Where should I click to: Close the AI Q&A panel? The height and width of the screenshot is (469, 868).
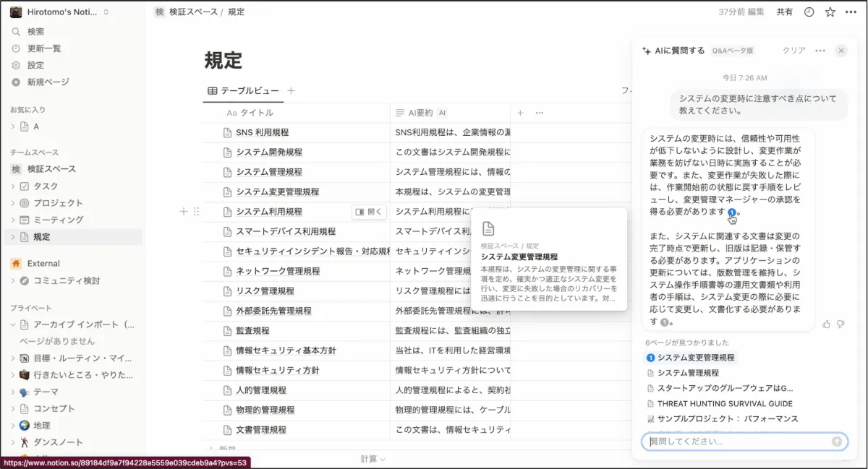click(x=841, y=51)
